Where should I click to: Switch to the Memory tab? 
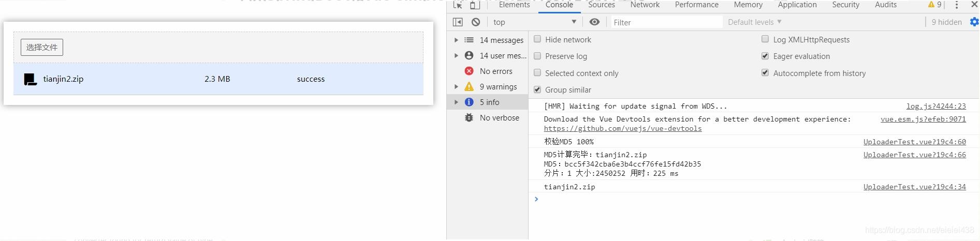748,5
